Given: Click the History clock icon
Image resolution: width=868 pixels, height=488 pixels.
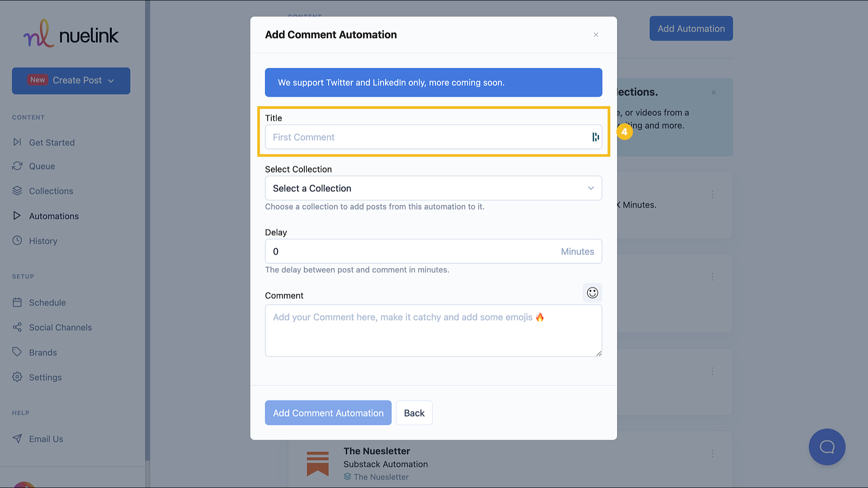Looking at the screenshot, I should click(17, 240).
